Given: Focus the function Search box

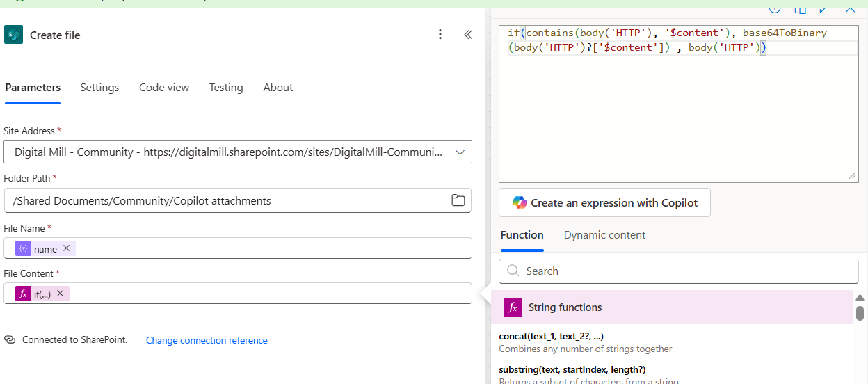Looking at the screenshot, I should coord(679,271).
